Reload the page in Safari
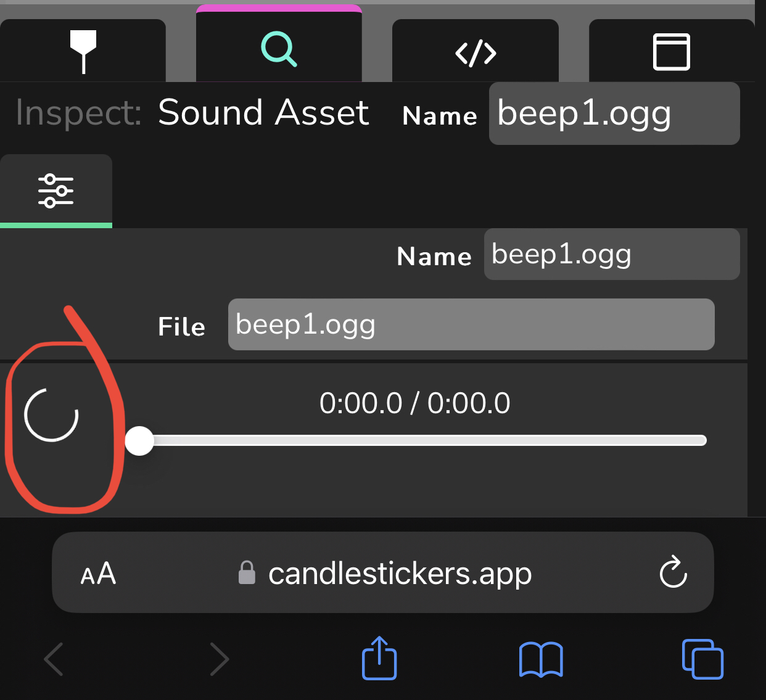766x700 pixels. (673, 572)
